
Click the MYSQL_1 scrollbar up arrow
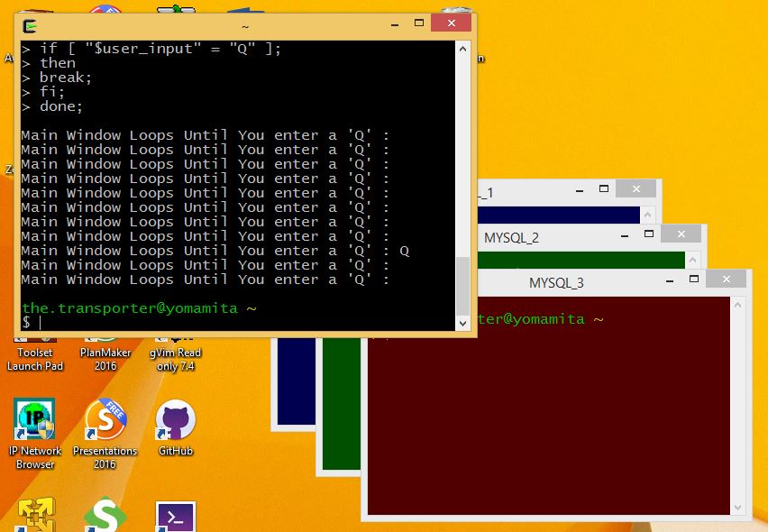pos(647,215)
